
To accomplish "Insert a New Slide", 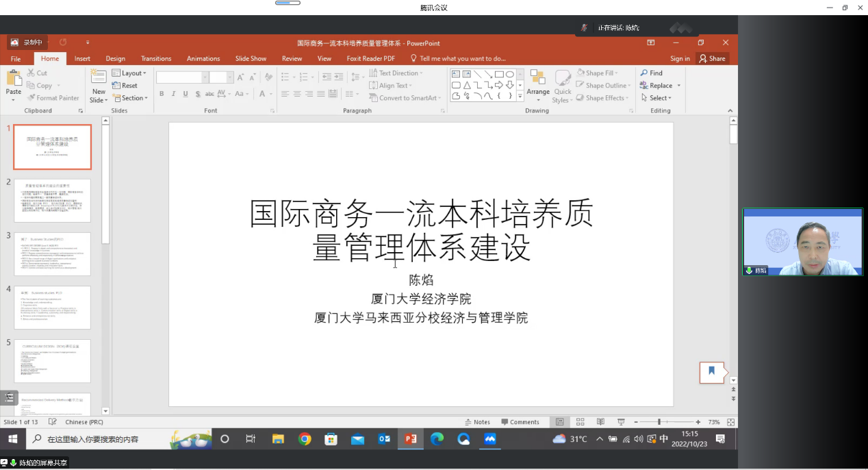I will point(99,77).
